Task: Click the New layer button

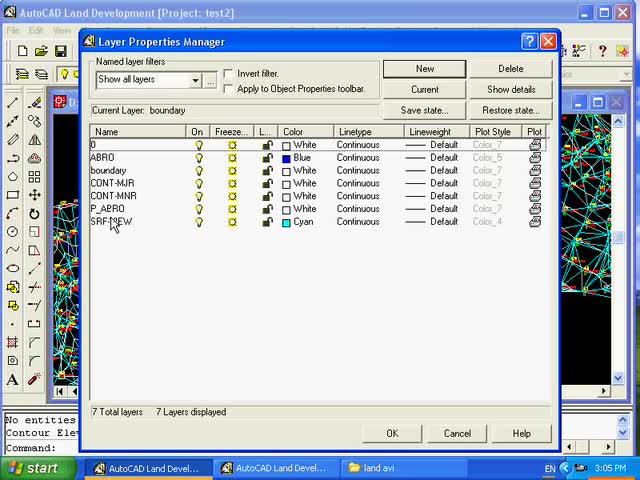Action: point(424,69)
